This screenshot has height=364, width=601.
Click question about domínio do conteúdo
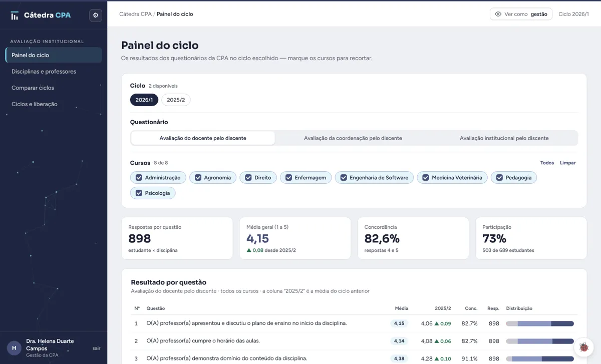click(226, 358)
